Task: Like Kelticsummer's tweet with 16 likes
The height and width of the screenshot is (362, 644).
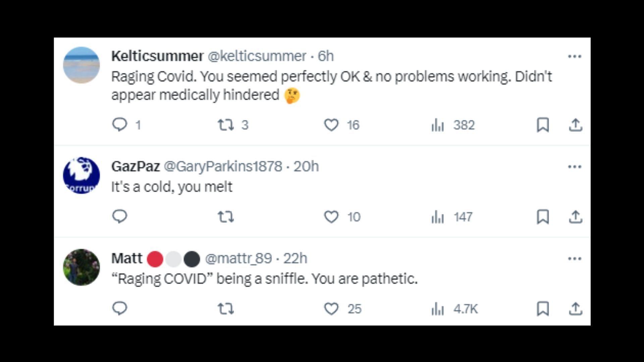Action: pyautogui.click(x=331, y=125)
